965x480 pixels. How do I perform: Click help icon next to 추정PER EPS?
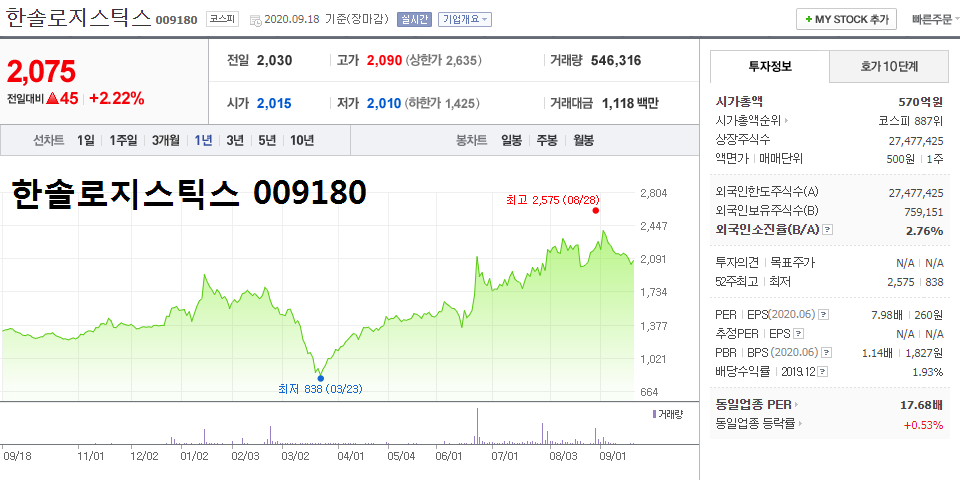(x=798, y=334)
